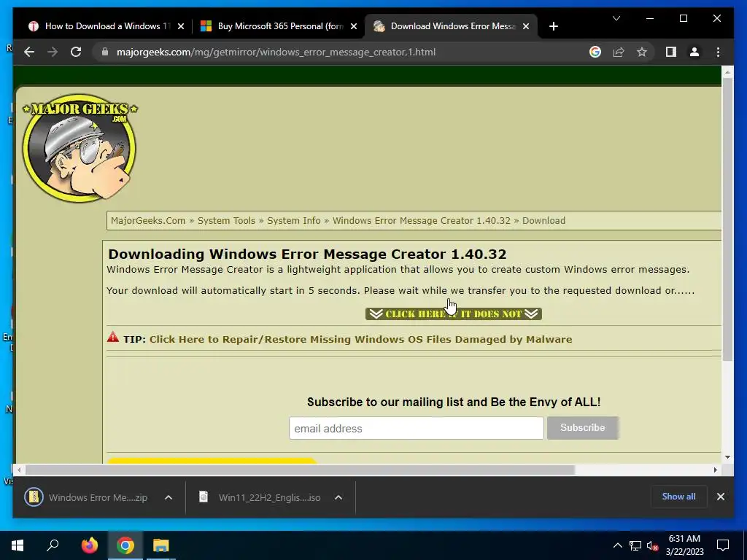Open the Google icon in the address bar
The height and width of the screenshot is (560, 747).
pyautogui.click(x=595, y=52)
